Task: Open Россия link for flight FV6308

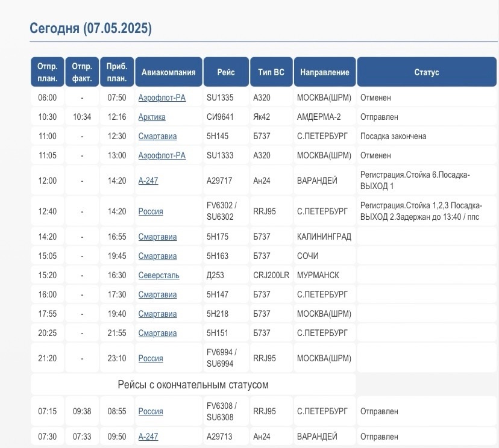Action: click(x=151, y=411)
